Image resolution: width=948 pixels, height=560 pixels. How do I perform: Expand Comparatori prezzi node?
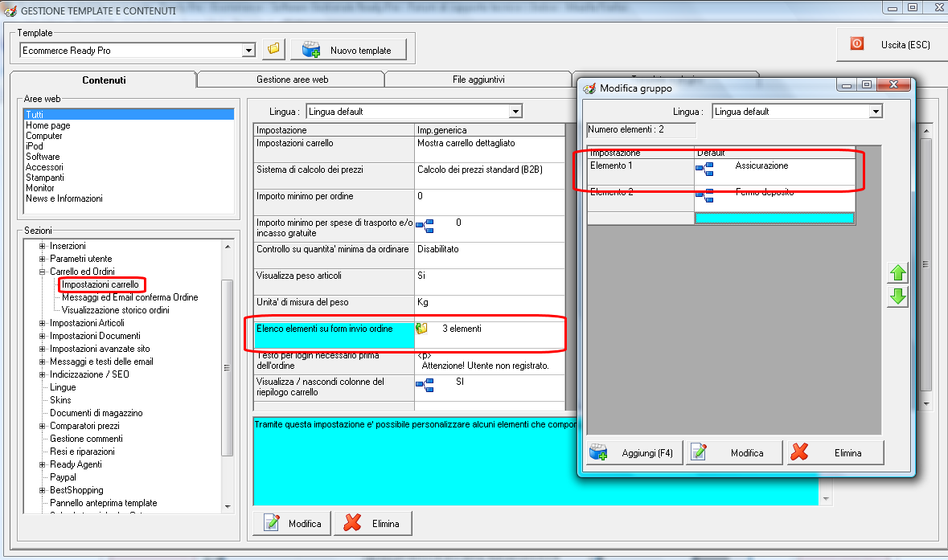point(43,426)
